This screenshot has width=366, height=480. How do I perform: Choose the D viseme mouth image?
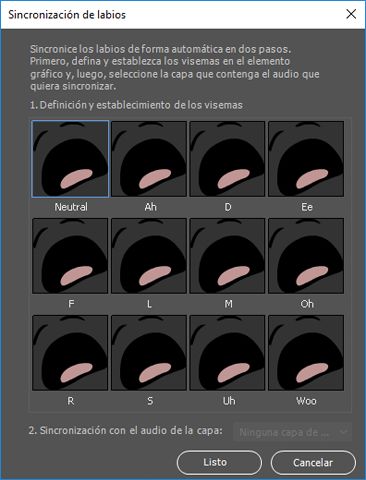[x=227, y=159]
